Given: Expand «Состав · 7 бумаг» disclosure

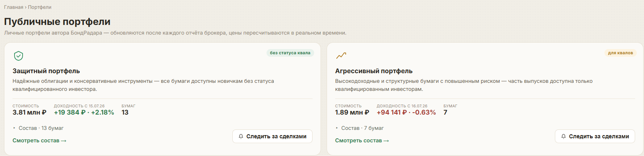Looking at the screenshot, I should pos(360,128).
